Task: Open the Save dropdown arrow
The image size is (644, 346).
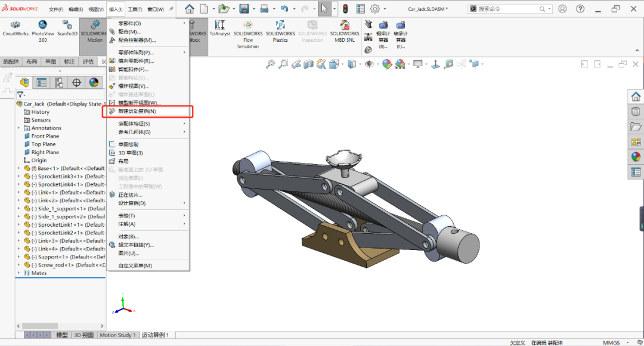Action: pyautogui.click(x=254, y=8)
